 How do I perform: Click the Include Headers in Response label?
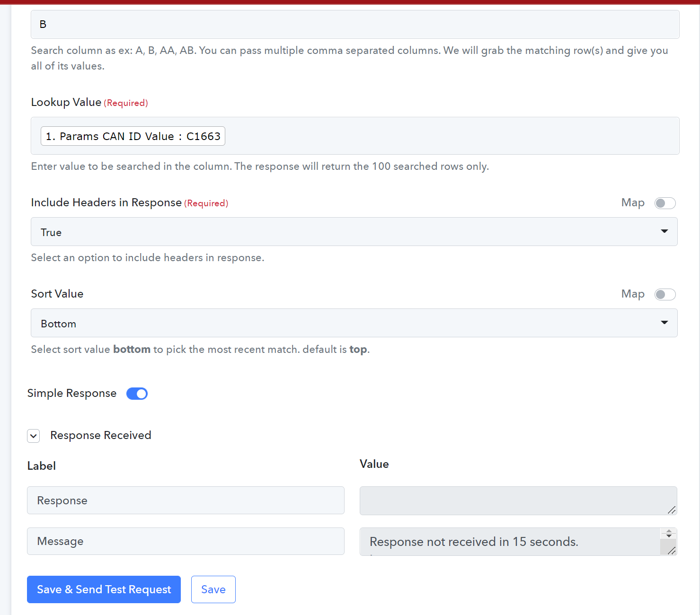pyautogui.click(x=106, y=202)
